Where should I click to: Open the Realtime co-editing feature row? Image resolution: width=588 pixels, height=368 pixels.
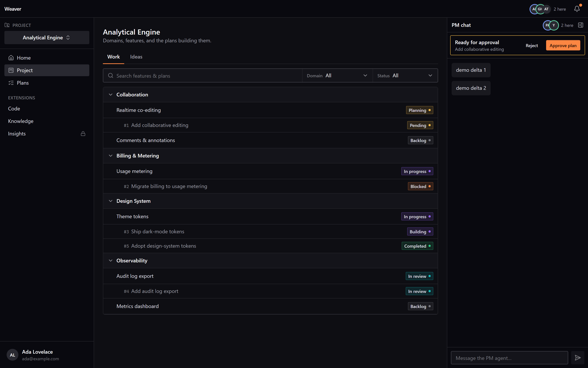[270, 110]
